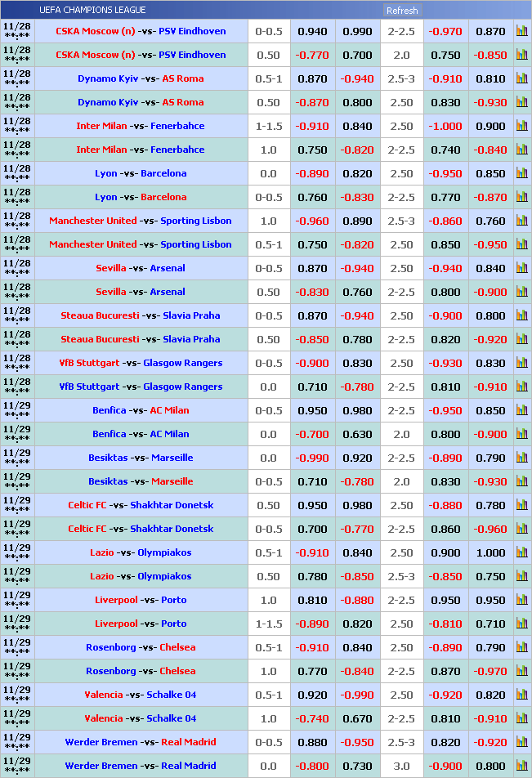Pick 1.000 under odds in Lazio row

(490, 552)
